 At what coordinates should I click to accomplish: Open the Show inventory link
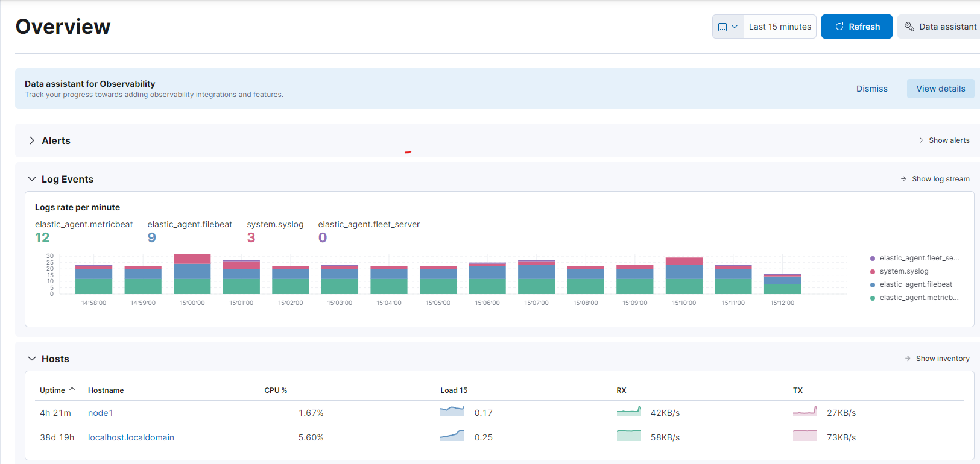(x=943, y=359)
